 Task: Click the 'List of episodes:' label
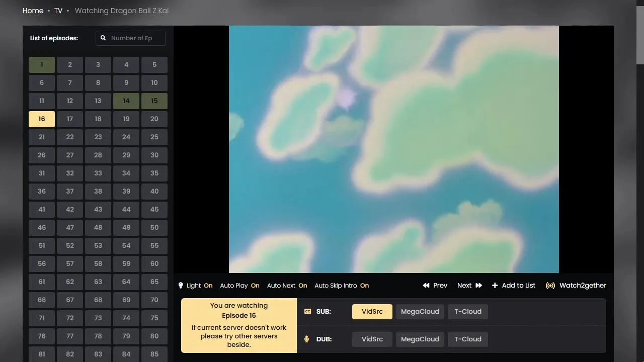[54, 38]
